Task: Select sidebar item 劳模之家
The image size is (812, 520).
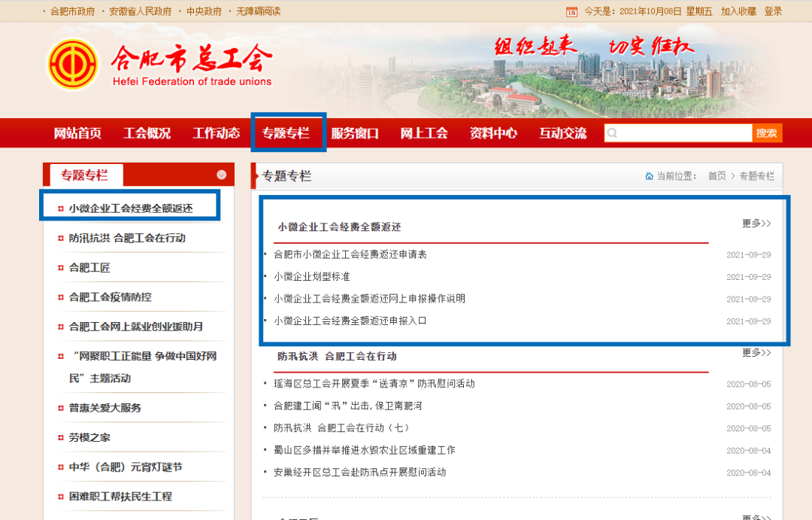Action: tap(89, 437)
